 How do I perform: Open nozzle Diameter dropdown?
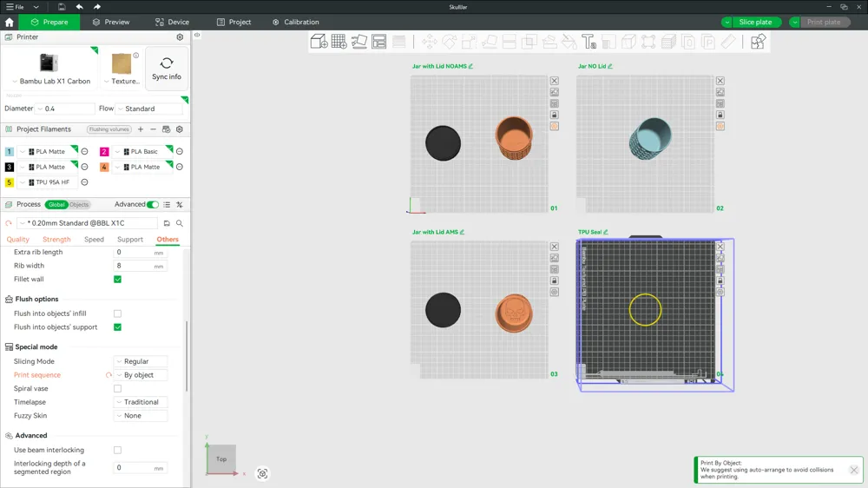[x=64, y=109]
